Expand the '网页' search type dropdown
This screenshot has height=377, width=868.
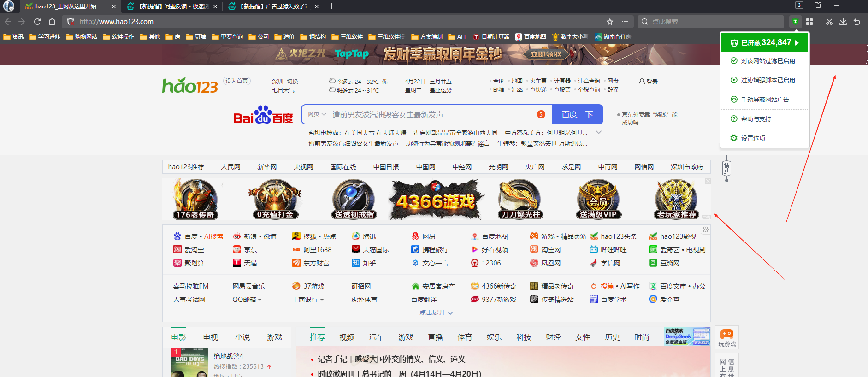[317, 114]
